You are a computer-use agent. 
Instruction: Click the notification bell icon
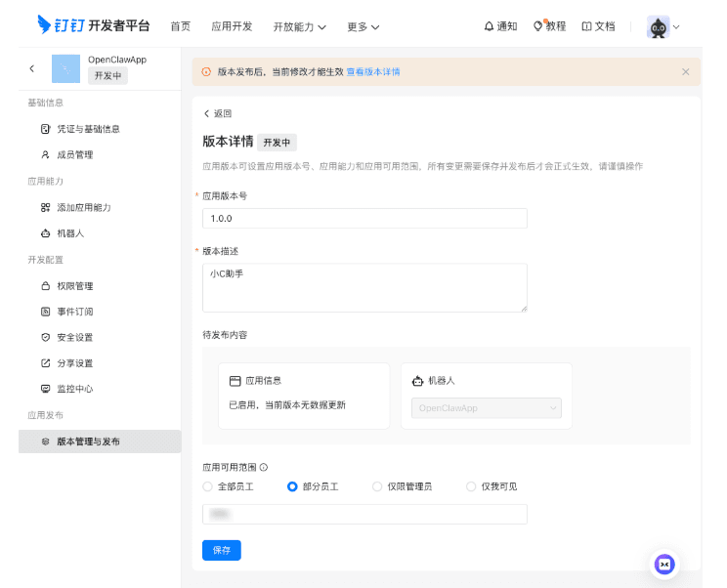(x=489, y=26)
